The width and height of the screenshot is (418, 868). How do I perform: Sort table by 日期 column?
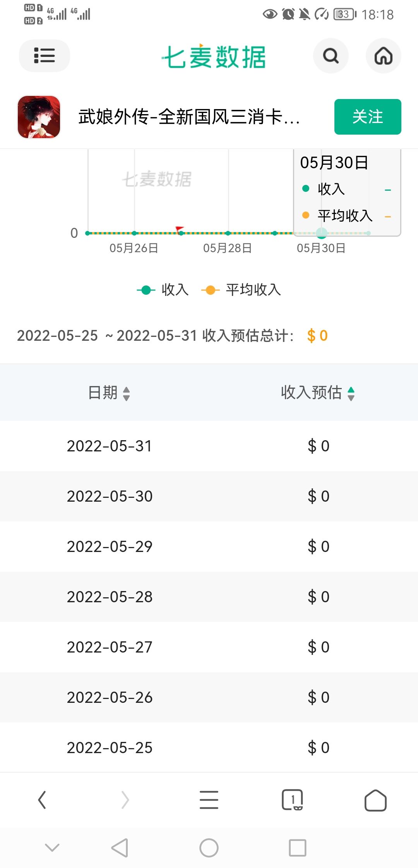point(109,393)
